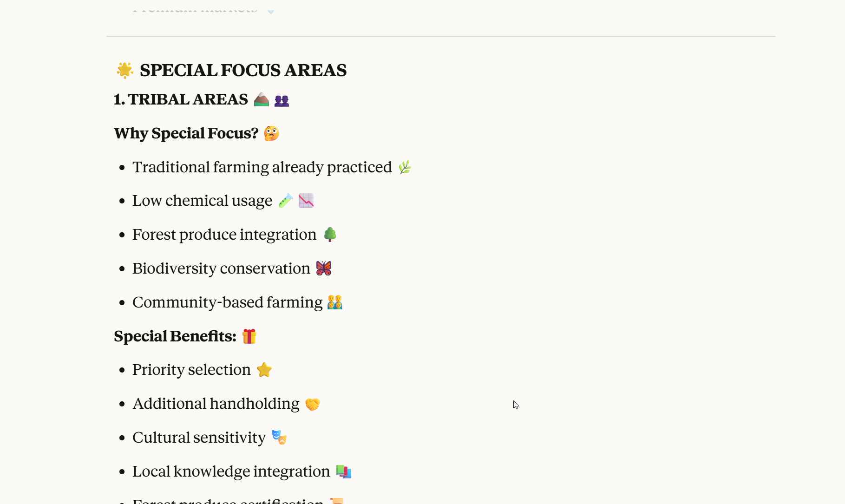Click the books emoji after Local knowledge integration
Image resolution: width=845 pixels, height=504 pixels.
tap(344, 471)
